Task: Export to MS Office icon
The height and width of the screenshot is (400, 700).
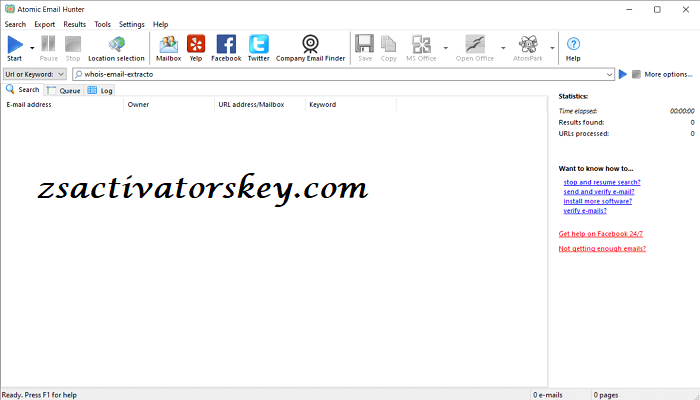Action: point(421,44)
